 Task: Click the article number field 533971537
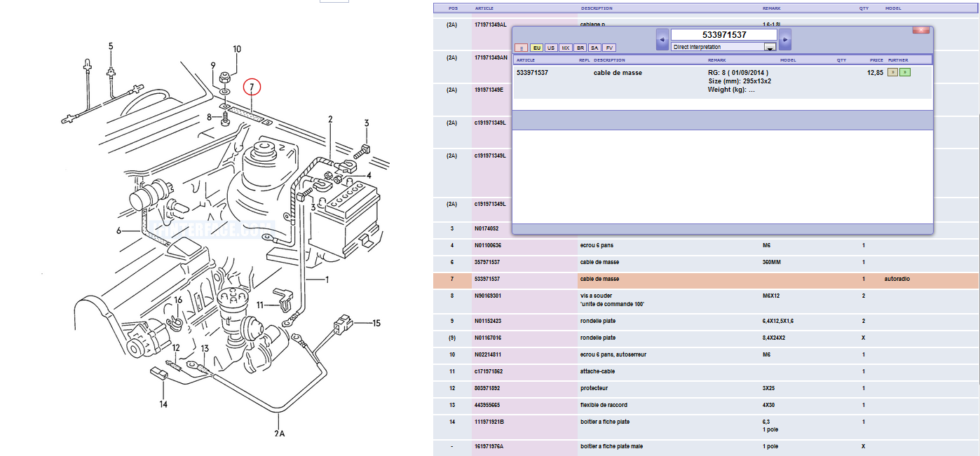coord(724,35)
